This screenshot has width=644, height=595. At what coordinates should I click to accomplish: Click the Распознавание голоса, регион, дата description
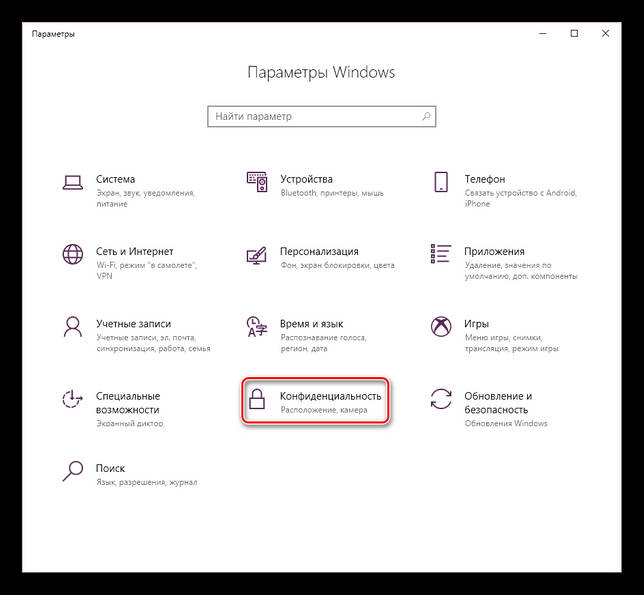pyautogui.click(x=323, y=343)
